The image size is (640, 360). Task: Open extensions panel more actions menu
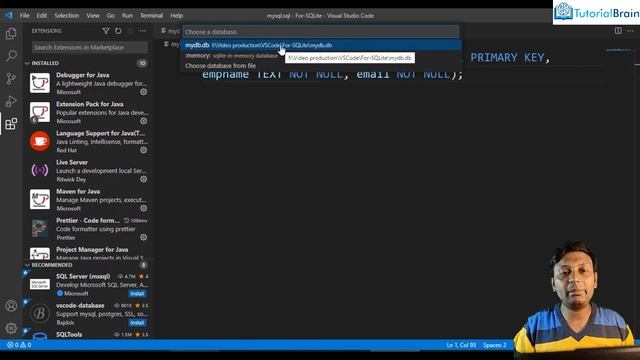click(142, 31)
